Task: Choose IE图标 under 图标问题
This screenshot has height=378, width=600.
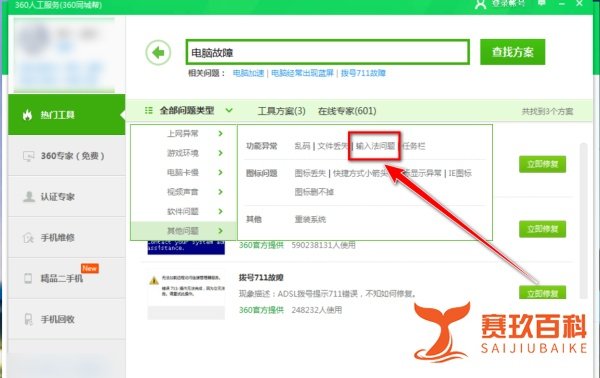Action: 460,173
